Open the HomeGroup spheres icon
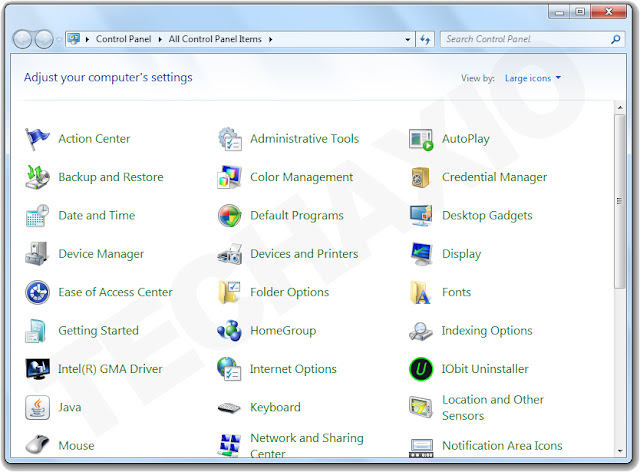 point(229,331)
